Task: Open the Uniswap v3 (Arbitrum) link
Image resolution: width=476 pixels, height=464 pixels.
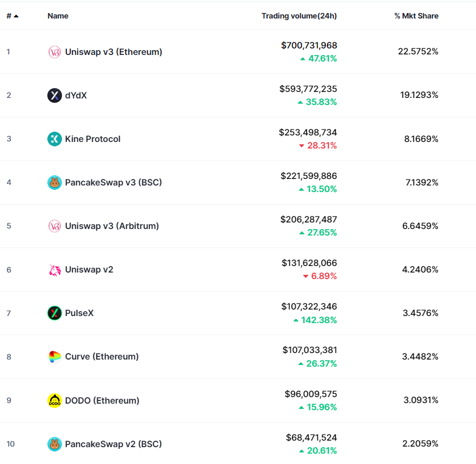Action: click(x=112, y=226)
